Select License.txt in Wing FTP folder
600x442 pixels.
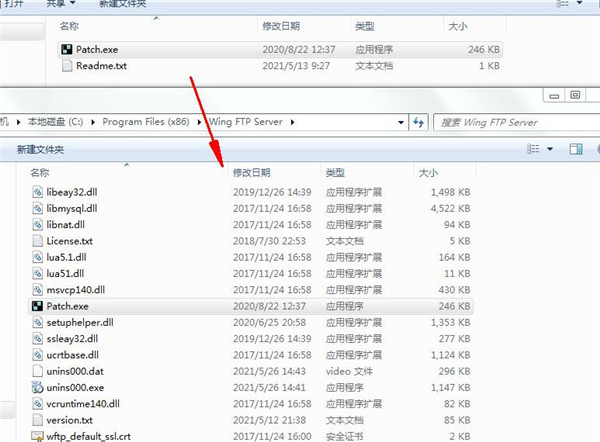click(69, 241)
